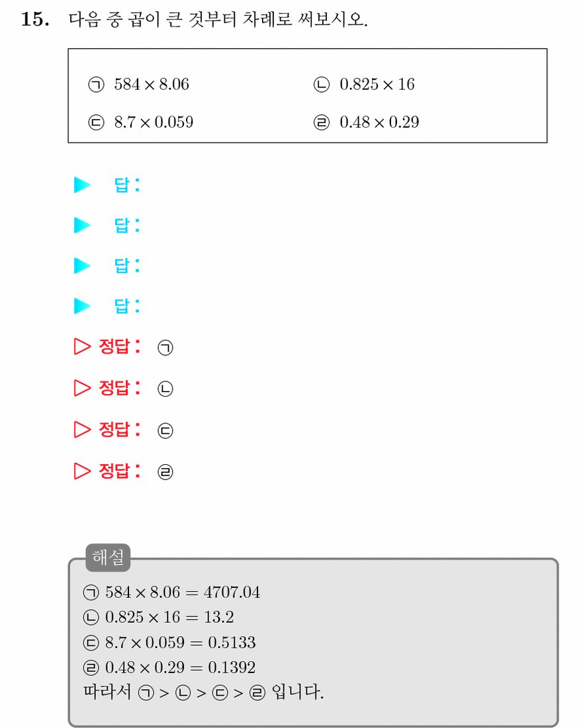The width and height of the screenshot is (585, 728).
Task: Select option ㉠ 584 × 8.06
Action: click(x=138, y=85)
